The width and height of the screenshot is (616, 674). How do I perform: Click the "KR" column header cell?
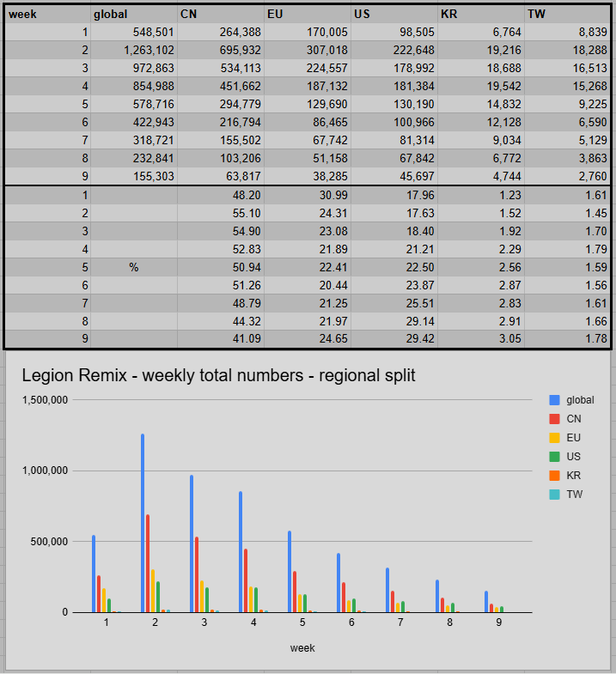pyautogui.click(x=481, y=14)
